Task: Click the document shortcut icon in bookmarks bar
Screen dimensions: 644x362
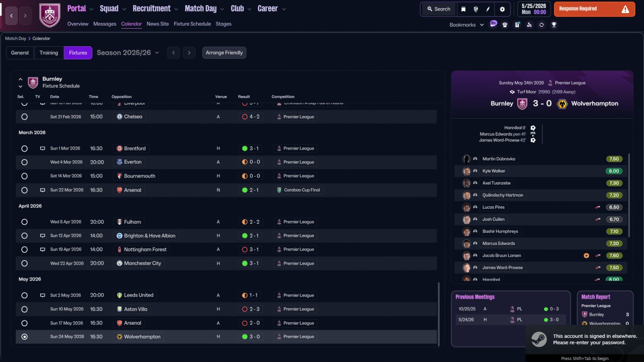Action: tap(517, 25)
